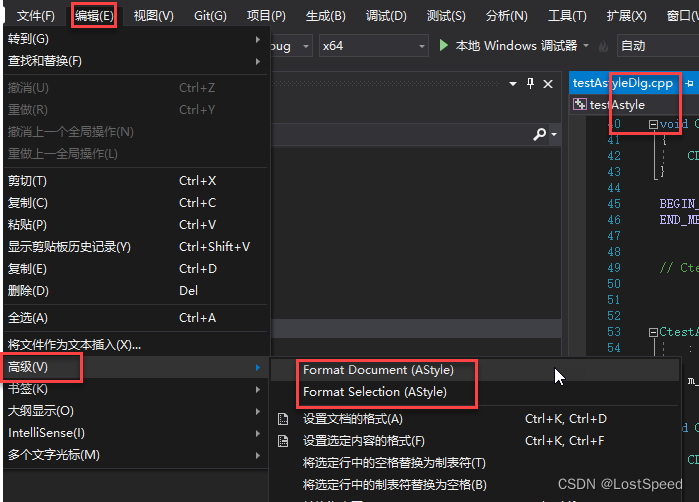Expand the IntelliSense(I) submenu
The width and height of the screenshot is (699, 502).
click(135, 433)
